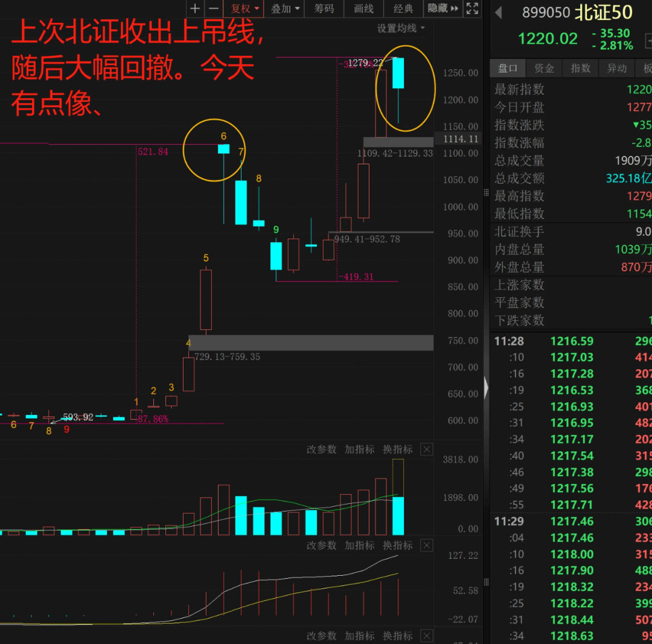Switch to 经典 layout

coord(403,8)
